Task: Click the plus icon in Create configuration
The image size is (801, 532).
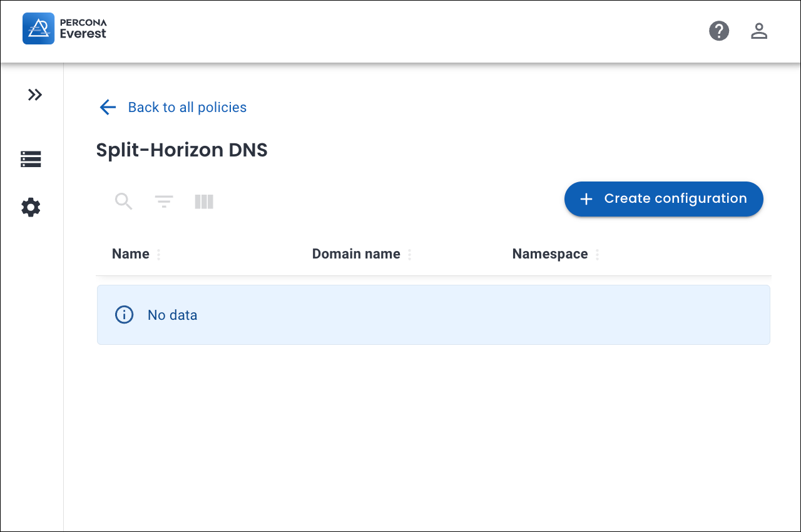Action: [586, 199]
